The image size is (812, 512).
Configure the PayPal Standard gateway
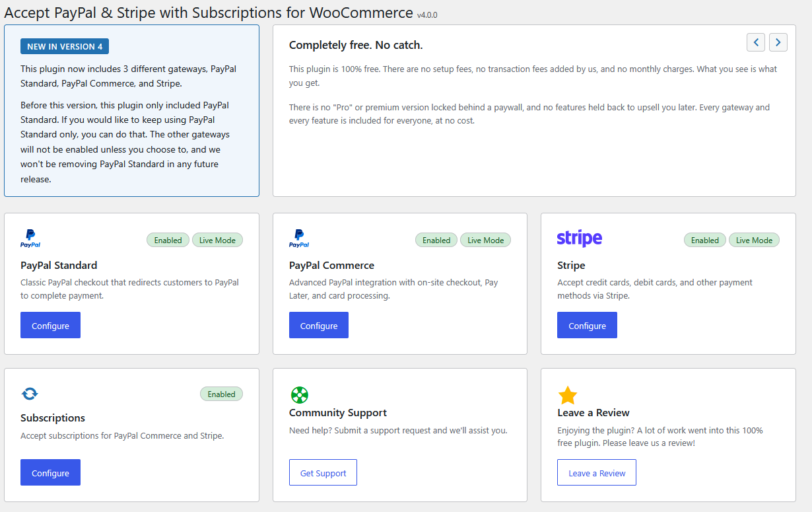(50, 326)
